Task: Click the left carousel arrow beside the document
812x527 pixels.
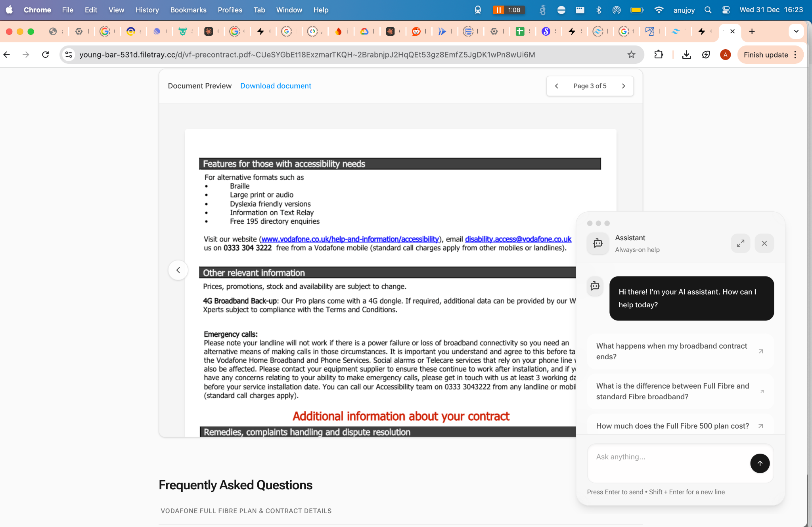Action: (178, 270)
